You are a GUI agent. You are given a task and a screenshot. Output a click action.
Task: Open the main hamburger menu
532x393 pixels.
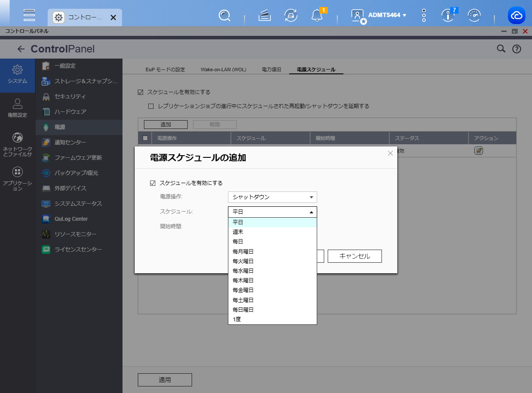point(29,15)
